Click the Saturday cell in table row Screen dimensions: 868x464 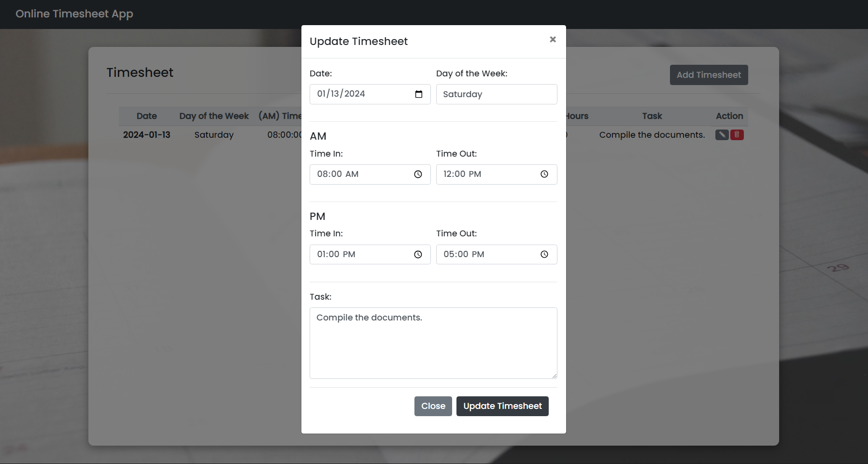214,135
